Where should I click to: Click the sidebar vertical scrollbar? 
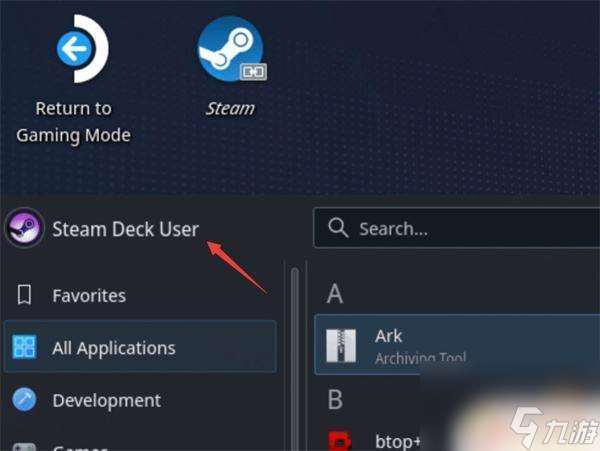295,359
